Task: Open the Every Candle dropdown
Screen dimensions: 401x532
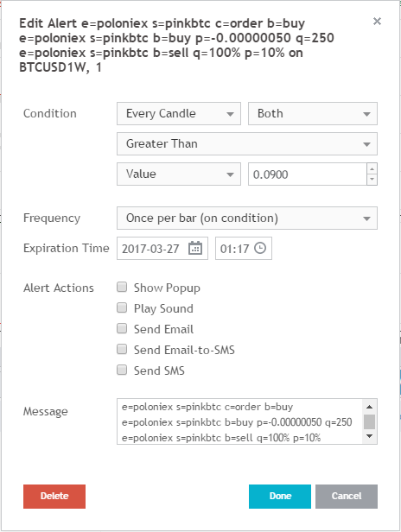Action: click(x=179, y=114)
